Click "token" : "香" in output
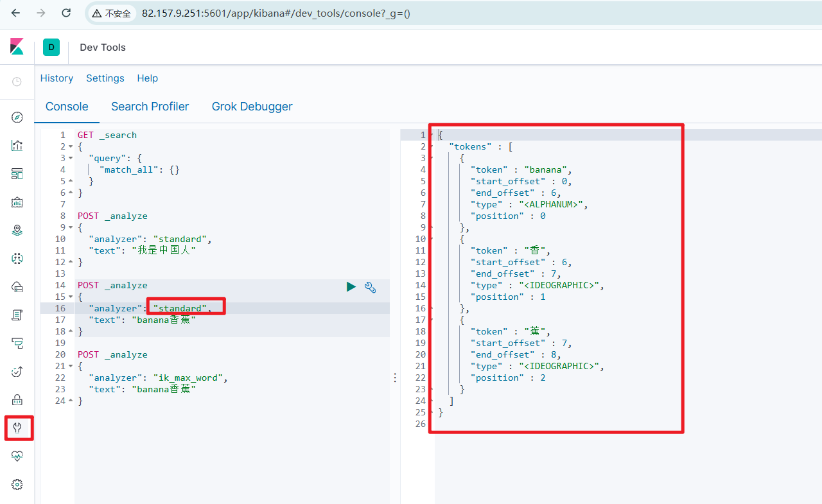The height and width of the screenshot is (504, 822). 511,250
